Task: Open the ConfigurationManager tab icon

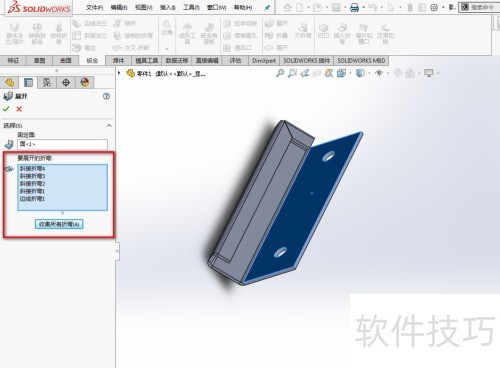Action: (47, 82)
